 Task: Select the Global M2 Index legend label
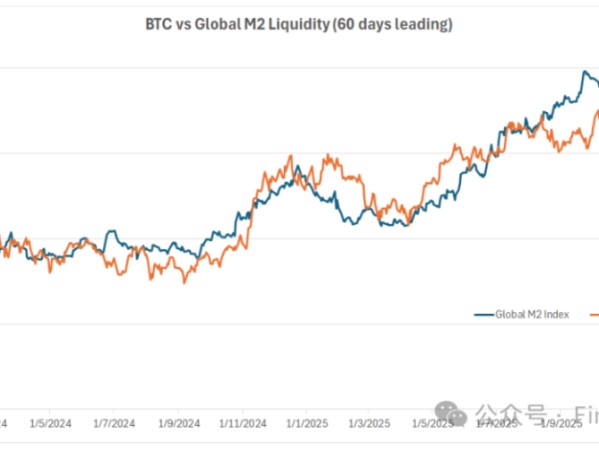click(x=532, y=314)
